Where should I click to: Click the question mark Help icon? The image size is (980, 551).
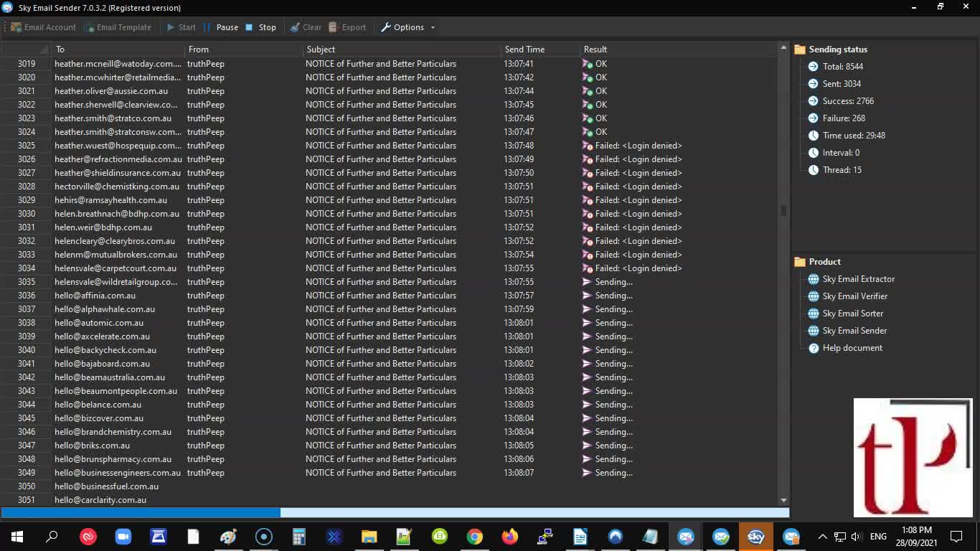tap(814, 348)
